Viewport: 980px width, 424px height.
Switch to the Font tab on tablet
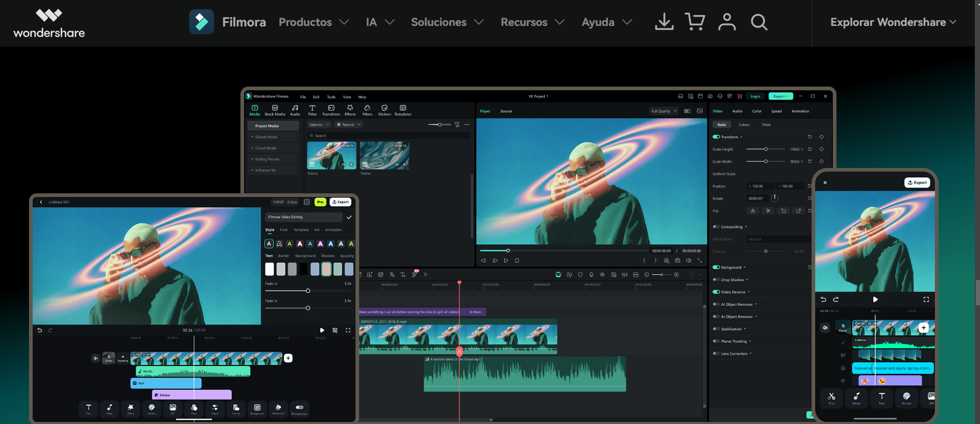coord(283,230)
